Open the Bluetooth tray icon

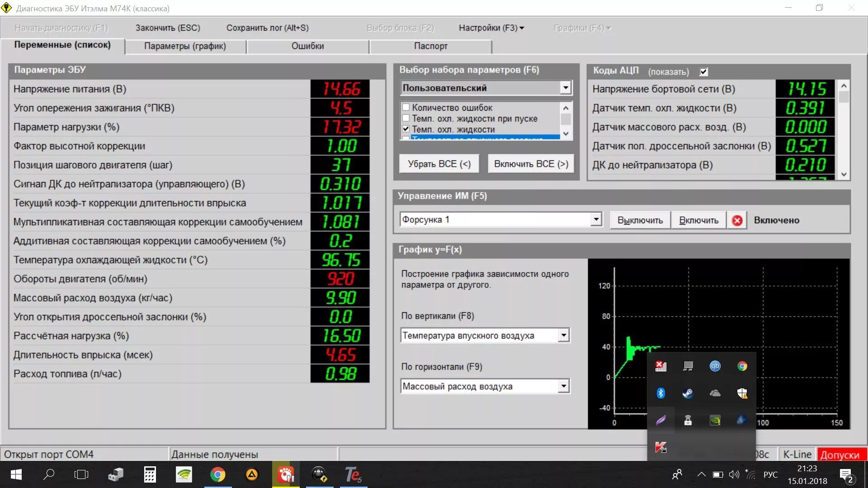point(660,393)
